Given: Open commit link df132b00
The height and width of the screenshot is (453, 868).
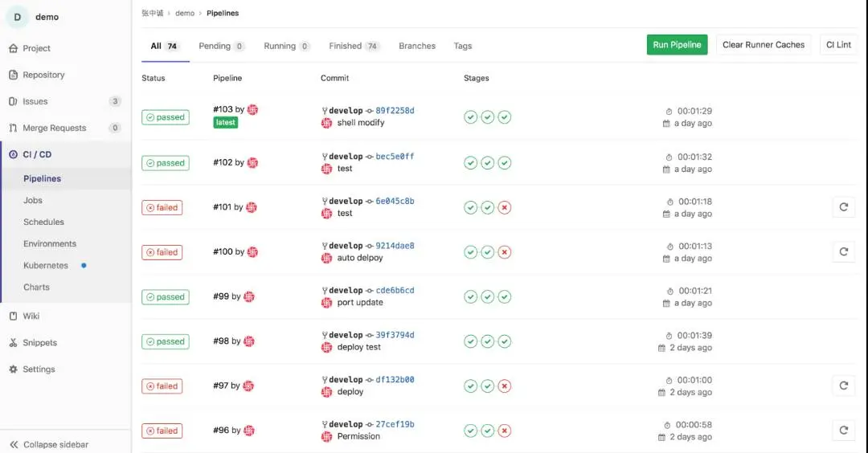Looking at the screenshot, I should pos(395,379).
